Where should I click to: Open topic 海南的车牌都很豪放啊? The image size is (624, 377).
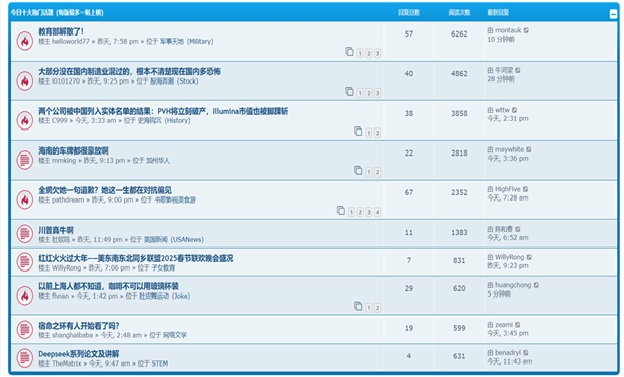(x=73, y=151)
